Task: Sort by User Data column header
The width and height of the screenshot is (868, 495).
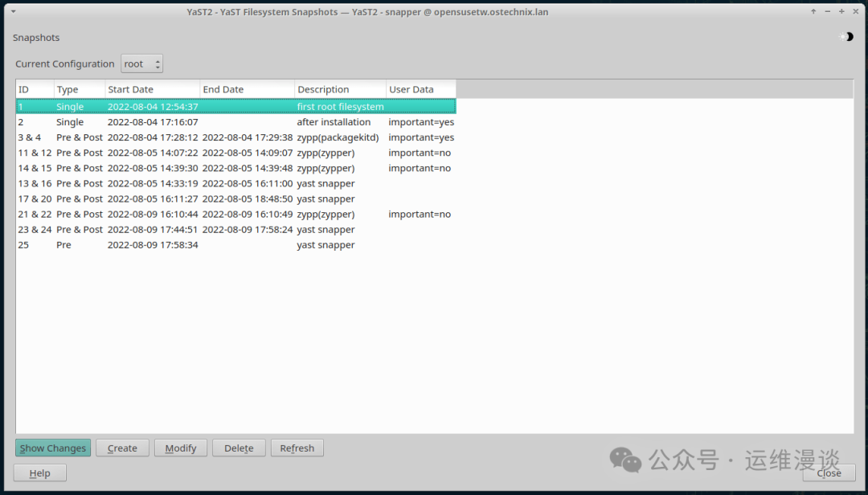Action: [421, 89]
